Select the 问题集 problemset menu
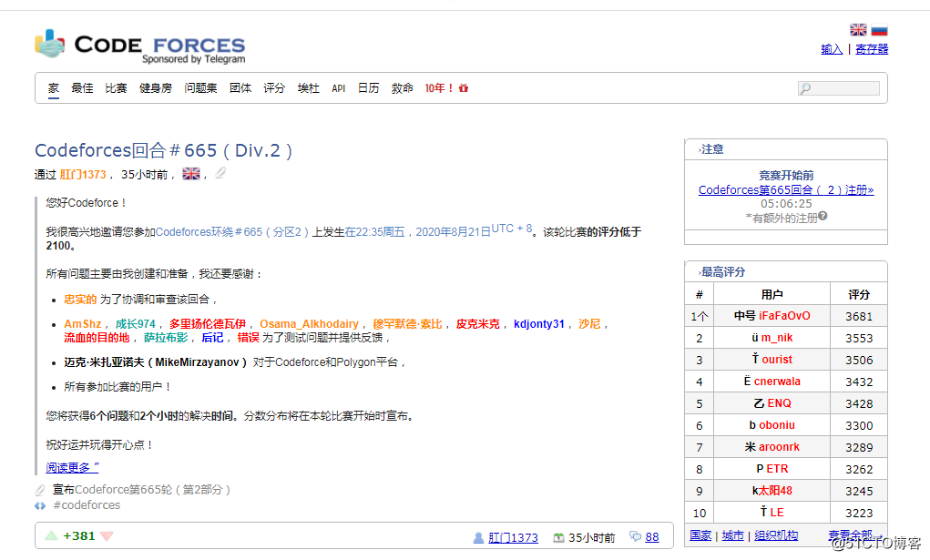 coord(200,88)
